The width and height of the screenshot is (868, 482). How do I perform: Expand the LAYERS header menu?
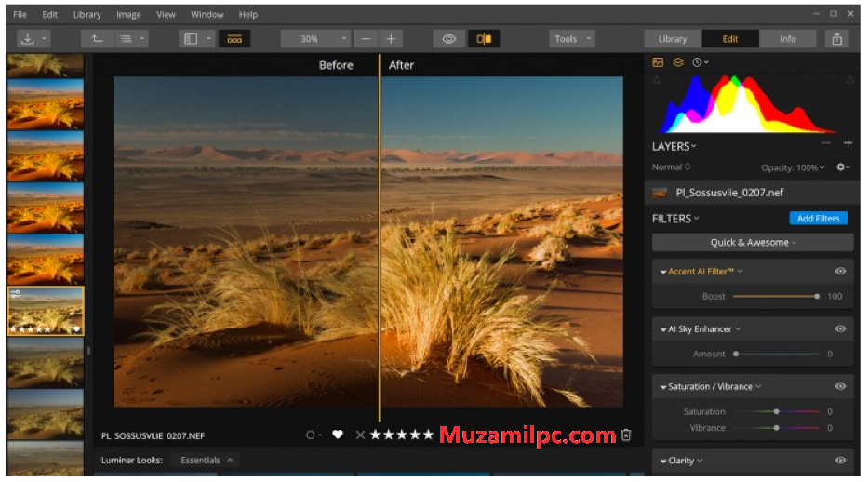674,147
